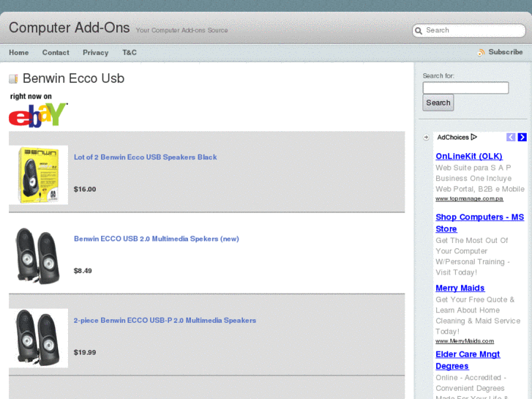Click the AdChoices label
This screenshot has width=532, height=399.
[453, 137]
